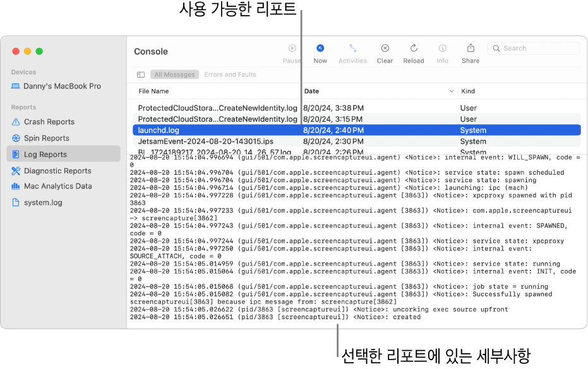Click the Crash Reports warning icon
Viewport: 588px width, 369px height.
pos(16,122)
